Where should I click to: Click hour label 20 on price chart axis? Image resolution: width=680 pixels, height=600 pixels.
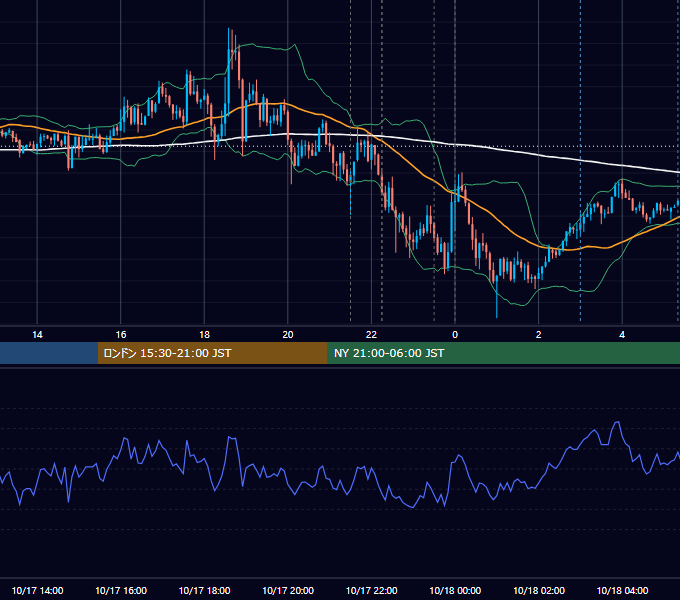(288, 335)
